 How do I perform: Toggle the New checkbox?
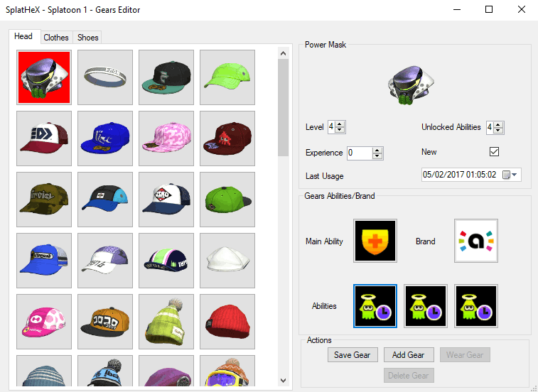tap(494, 151)
